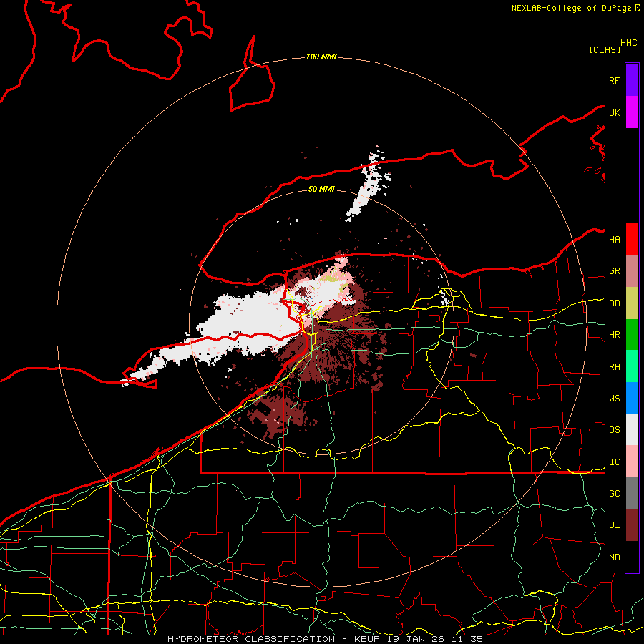This screenshot has height=644, width=644.
Task: Click the HHC product label
Action: pyautogui.click(x=628, y=43)
